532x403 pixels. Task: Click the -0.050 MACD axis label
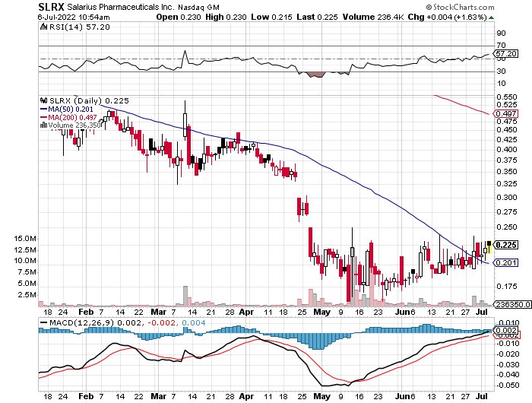(x=508, y=385)
